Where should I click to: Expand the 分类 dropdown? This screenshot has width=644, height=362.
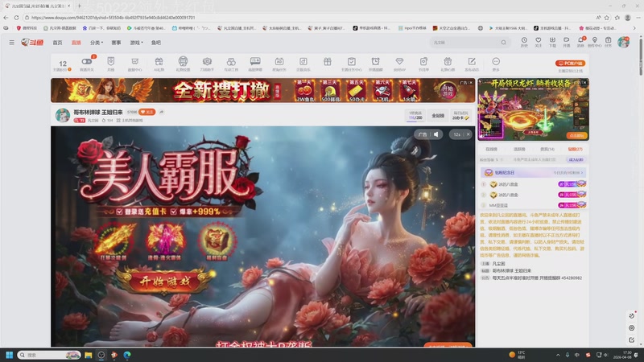pos(96,43)
